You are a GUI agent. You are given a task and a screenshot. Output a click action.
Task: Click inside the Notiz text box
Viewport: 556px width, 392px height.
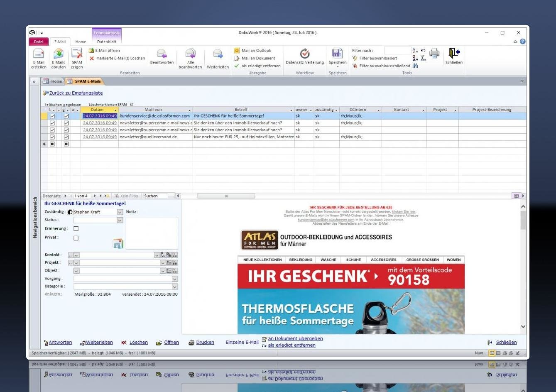152,233
